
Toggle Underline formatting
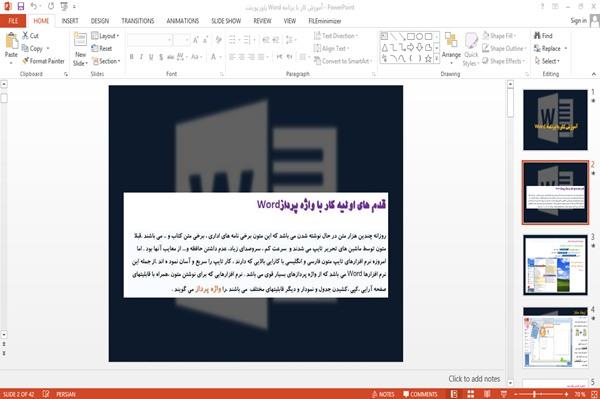pos(151,57)
